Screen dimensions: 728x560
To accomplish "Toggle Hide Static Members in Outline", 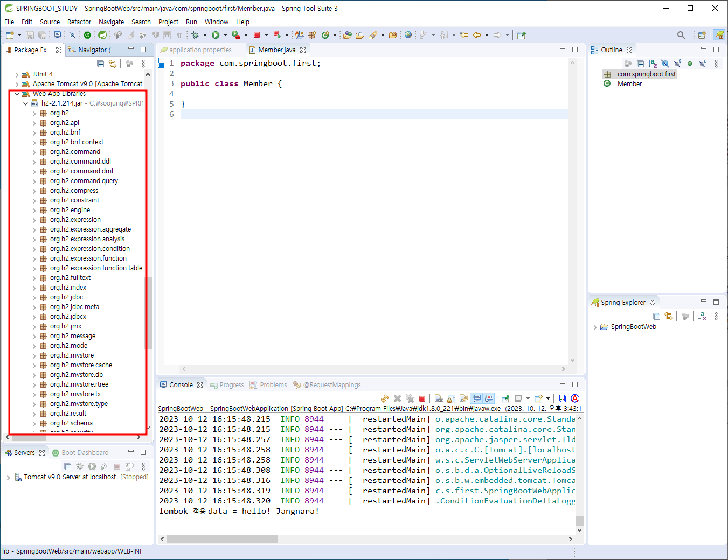I will pos(677,64).
